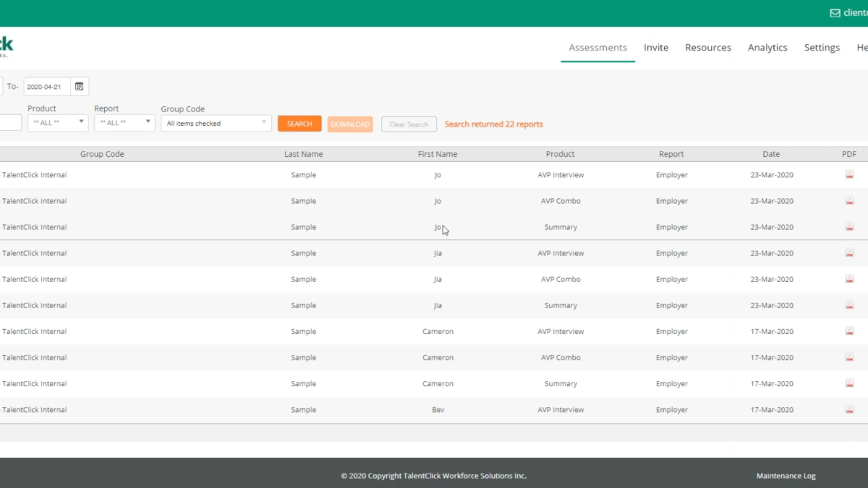Open PDF for Jo's AVP Combo report

pyautogui.click(x=849, y=201)
